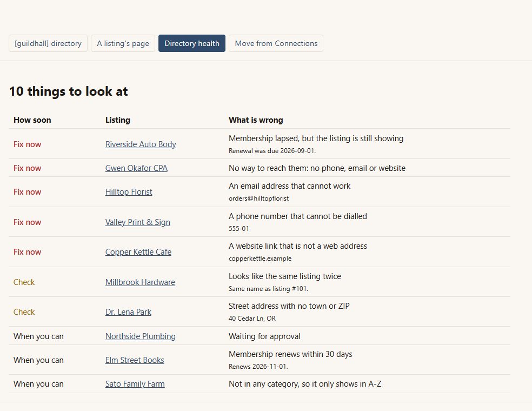Click the 'copperkettle.example' website text
Image resolution: width=532 pixels, height=411 pixels.
260,258
